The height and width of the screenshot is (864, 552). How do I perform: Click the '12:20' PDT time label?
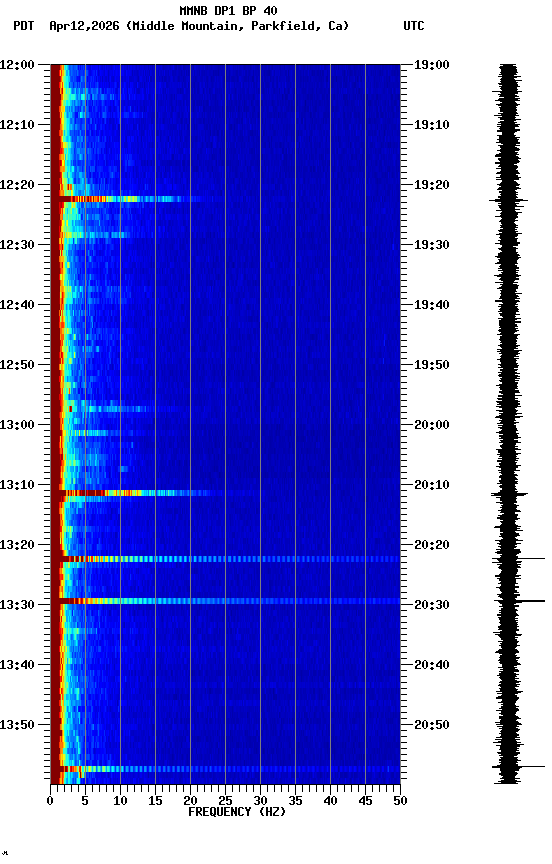[17, 185]
